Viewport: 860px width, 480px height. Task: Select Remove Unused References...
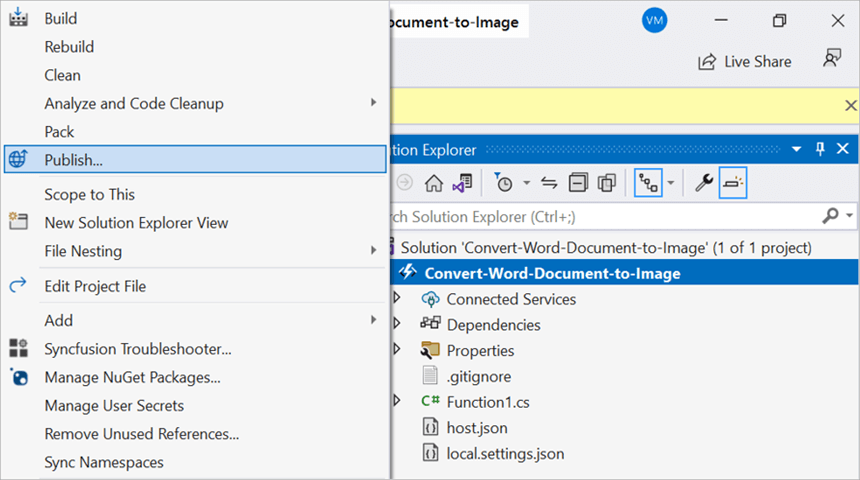142,434
